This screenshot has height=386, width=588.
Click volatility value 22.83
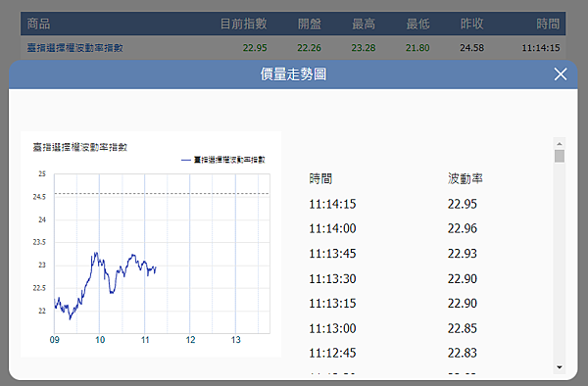pos(462,353)
